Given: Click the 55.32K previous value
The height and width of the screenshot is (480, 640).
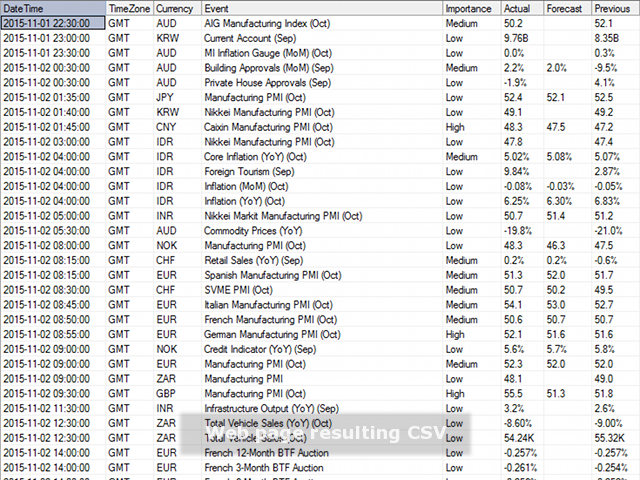Looking at the screenshot, I should pos(609,438).
